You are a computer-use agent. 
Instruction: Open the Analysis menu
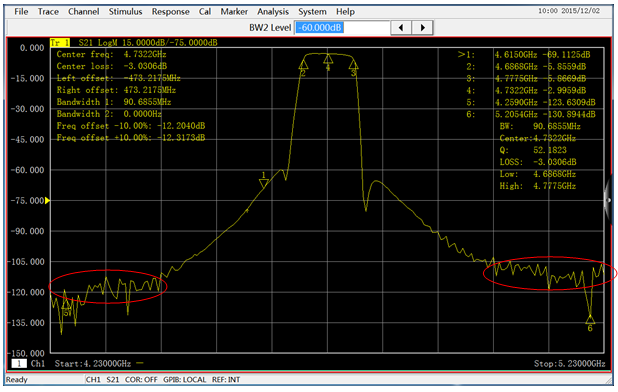(x=273, y=12)
